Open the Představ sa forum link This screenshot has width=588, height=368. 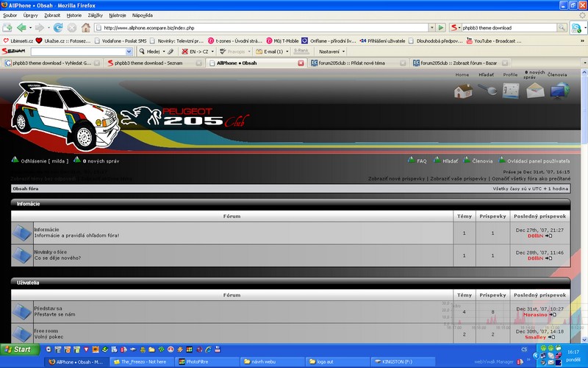(48, 308)
